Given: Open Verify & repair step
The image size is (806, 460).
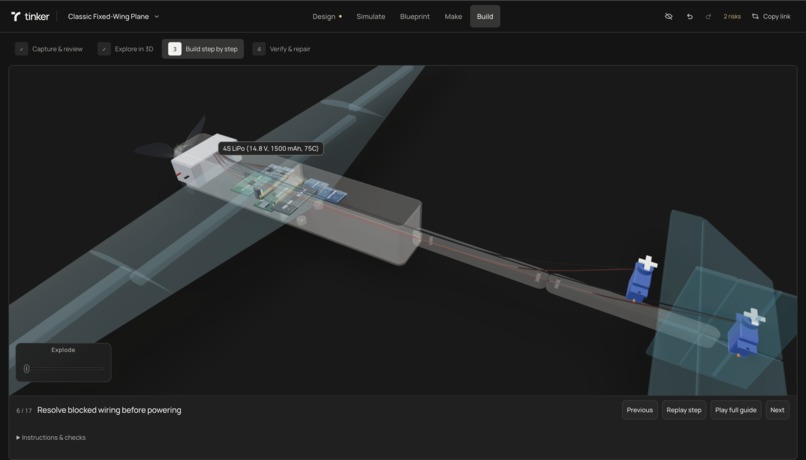Looking at the screenshot, I should tap(282, 49).
